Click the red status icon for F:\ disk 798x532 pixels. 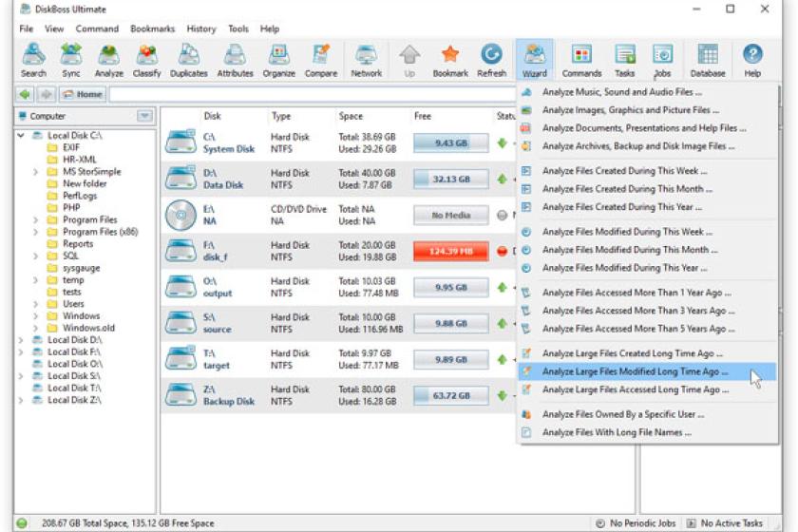click(x=503, y=251)
